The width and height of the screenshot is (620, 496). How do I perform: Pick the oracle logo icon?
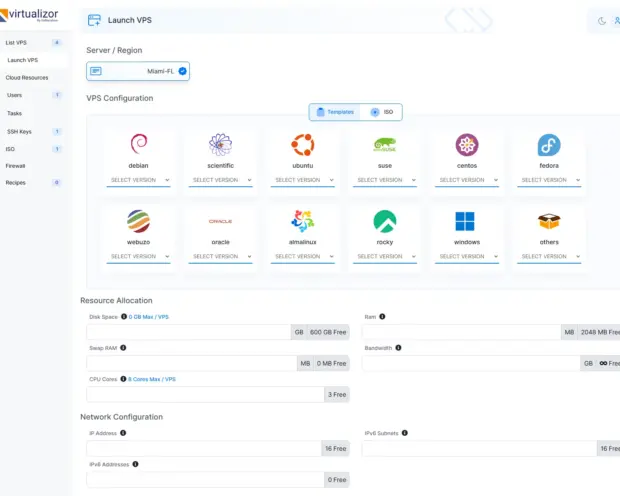[x=220, y=221]
